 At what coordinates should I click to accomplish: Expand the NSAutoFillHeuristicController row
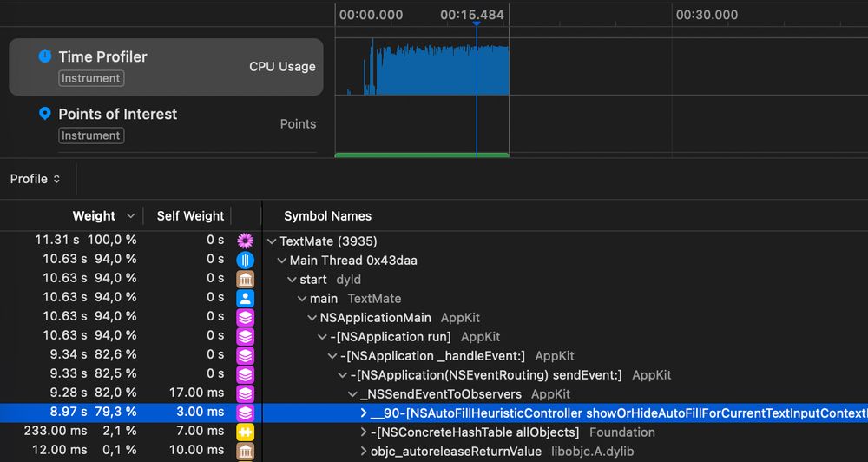click(364, 412)
